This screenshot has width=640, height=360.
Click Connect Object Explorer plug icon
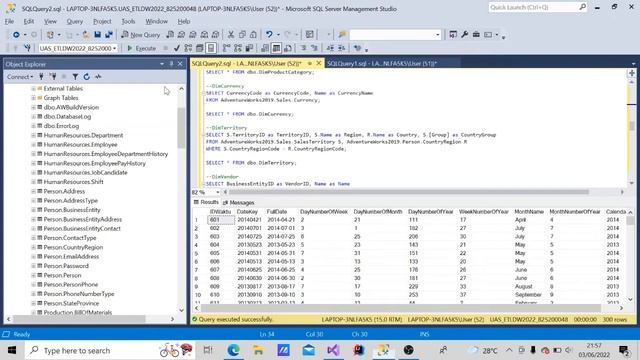(x=41, y=77)
